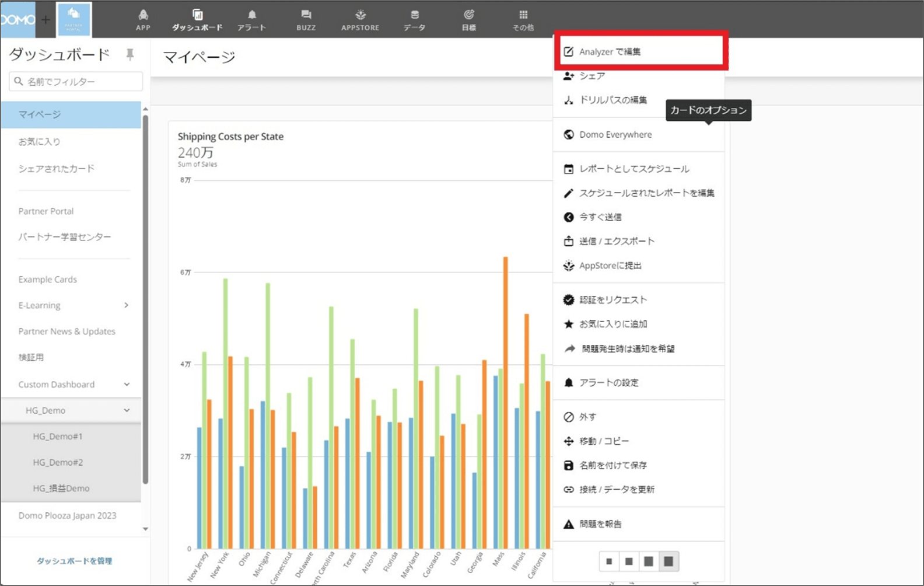Expand the E-Learning sidebar item
924x586 pixels.
[x=127, y=305]
